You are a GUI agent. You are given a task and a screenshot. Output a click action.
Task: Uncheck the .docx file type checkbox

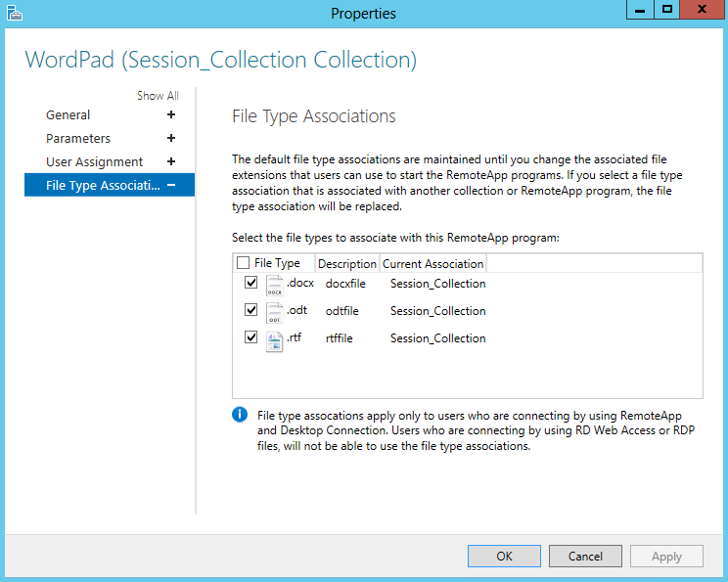[x=250, y=282]
